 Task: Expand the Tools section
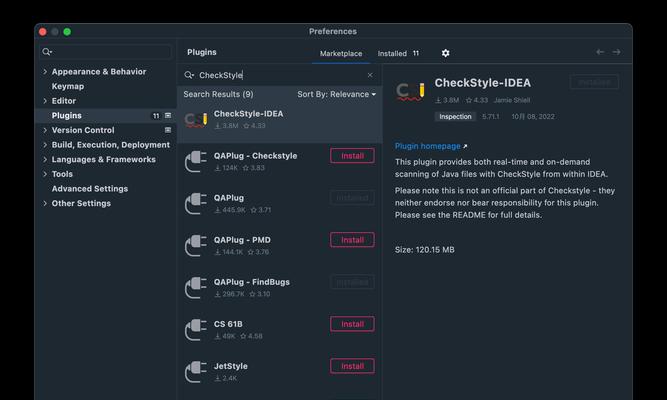(45, 174)
